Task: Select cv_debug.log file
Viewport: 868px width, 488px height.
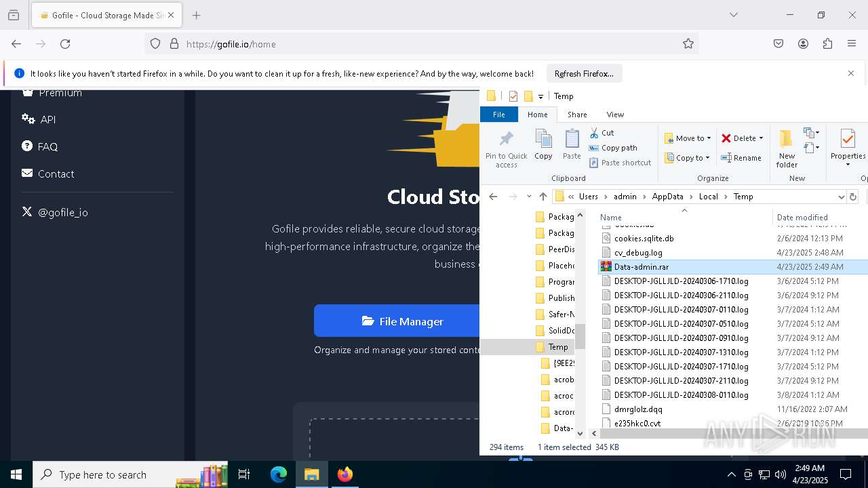Action: coord(637,253)
